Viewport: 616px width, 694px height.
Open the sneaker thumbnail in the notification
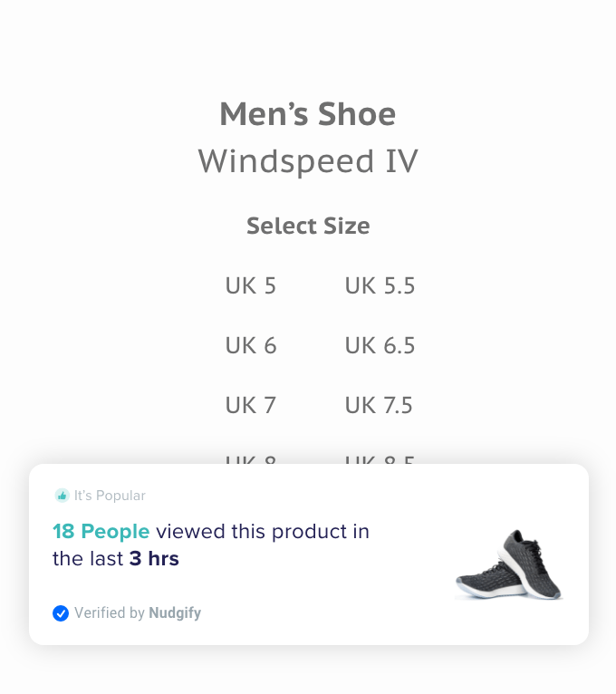point(509,564)
